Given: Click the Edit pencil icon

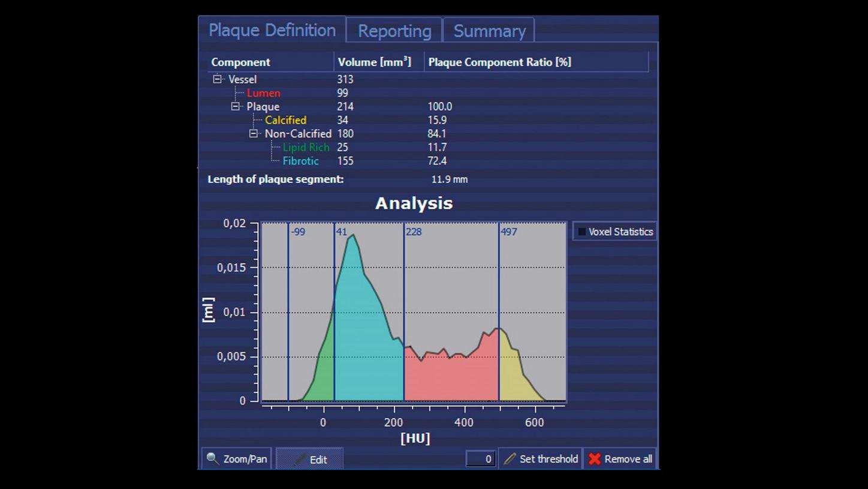Looking at the screenshot, I should pyautogui.click(x=300, y=460).
